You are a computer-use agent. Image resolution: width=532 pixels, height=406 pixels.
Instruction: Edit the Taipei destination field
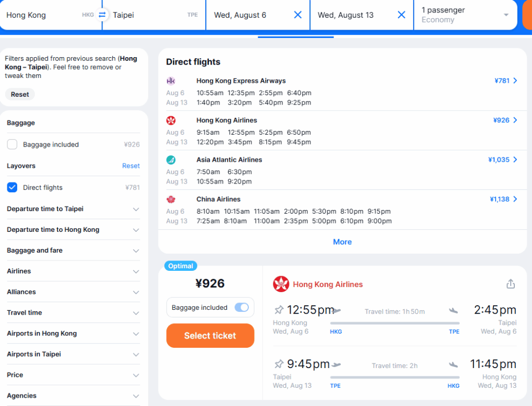[x=154, y=15]
